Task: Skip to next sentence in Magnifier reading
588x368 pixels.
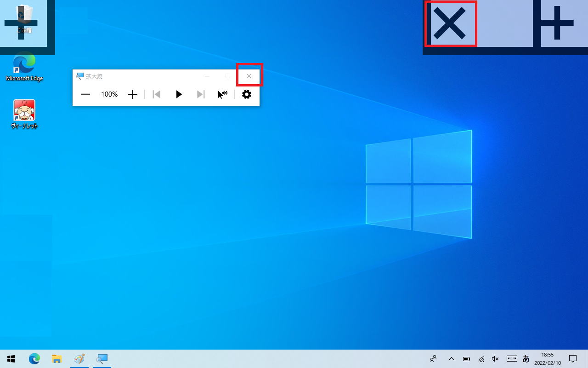Action: 201,94
